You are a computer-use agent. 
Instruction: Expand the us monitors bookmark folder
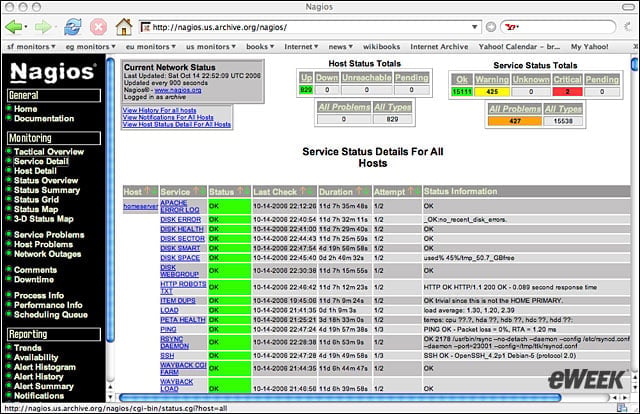211,47
